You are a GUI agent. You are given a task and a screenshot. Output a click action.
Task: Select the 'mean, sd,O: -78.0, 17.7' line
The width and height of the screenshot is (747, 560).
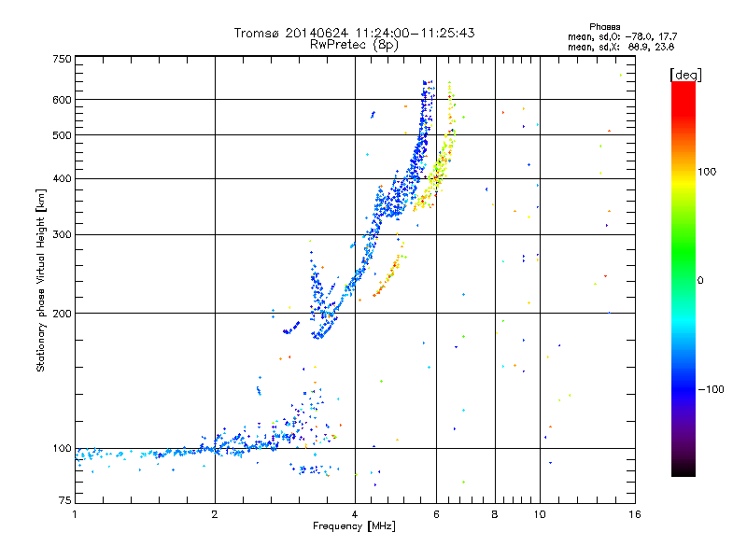[x=622, y=36]
